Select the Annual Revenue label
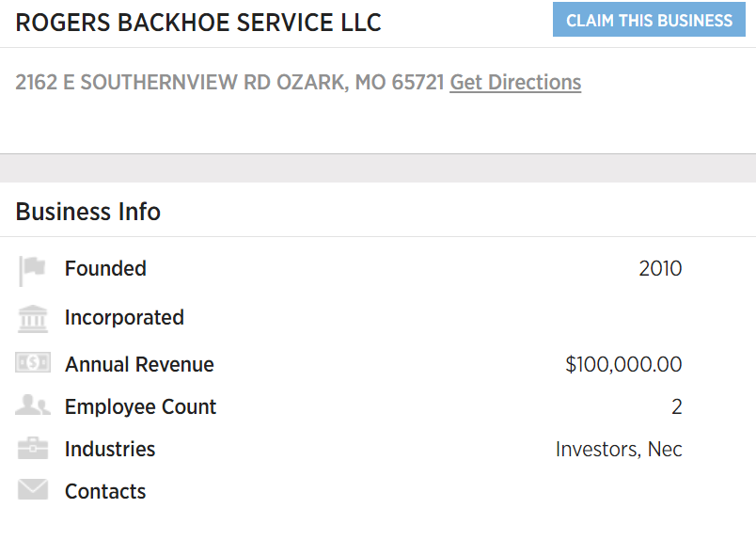Screen dimensions: 756x540 pos(139,364)
